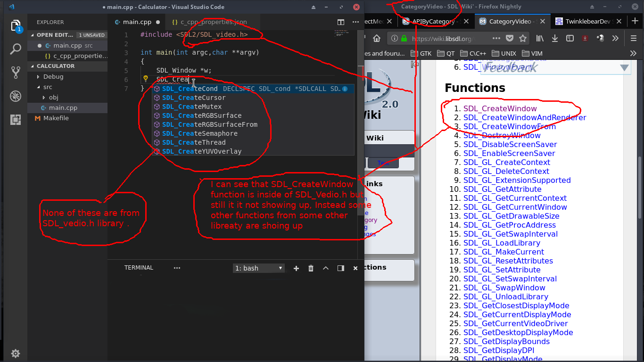Open the Extensions view
This screenshot has height=362, width=644.
point(16,119)
